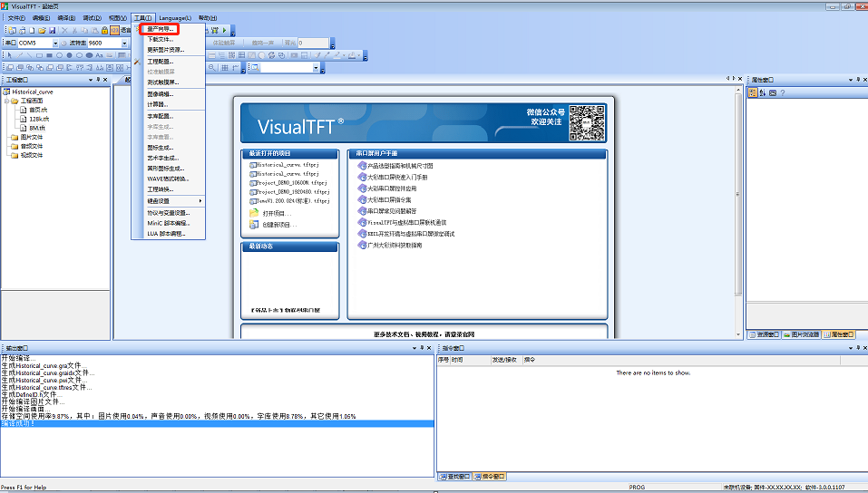Click the 背光 backlight value input field
This screenshot has width=868, height=493.
point(314,43)
